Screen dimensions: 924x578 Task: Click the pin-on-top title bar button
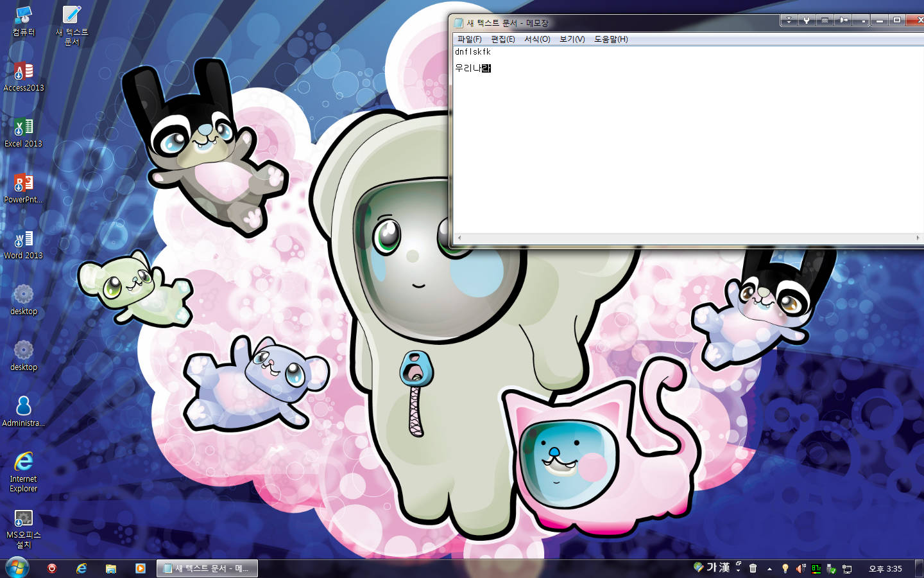tap(844, 21)
